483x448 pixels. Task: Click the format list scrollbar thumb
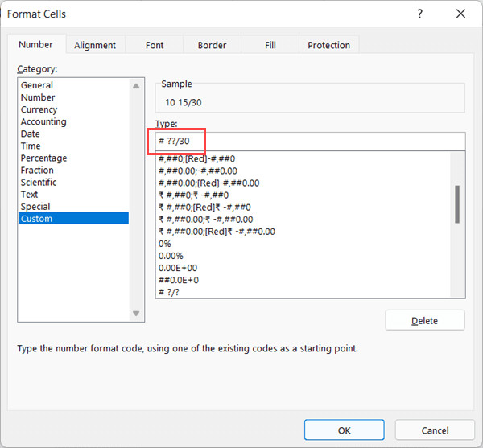pos(458,204)
